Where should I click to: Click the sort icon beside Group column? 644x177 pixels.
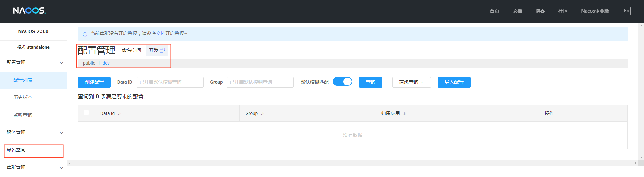point(262,114)
